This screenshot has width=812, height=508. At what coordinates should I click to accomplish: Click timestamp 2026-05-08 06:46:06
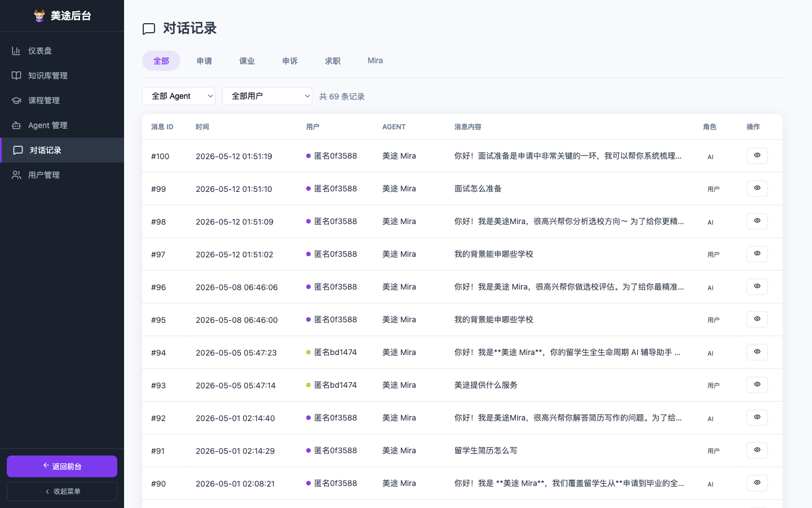[237, 287]
